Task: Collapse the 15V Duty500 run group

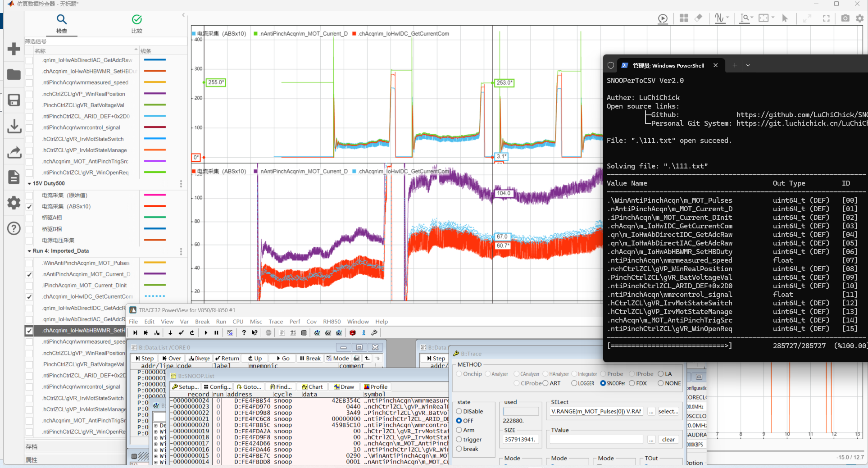Action: [29, 184]
